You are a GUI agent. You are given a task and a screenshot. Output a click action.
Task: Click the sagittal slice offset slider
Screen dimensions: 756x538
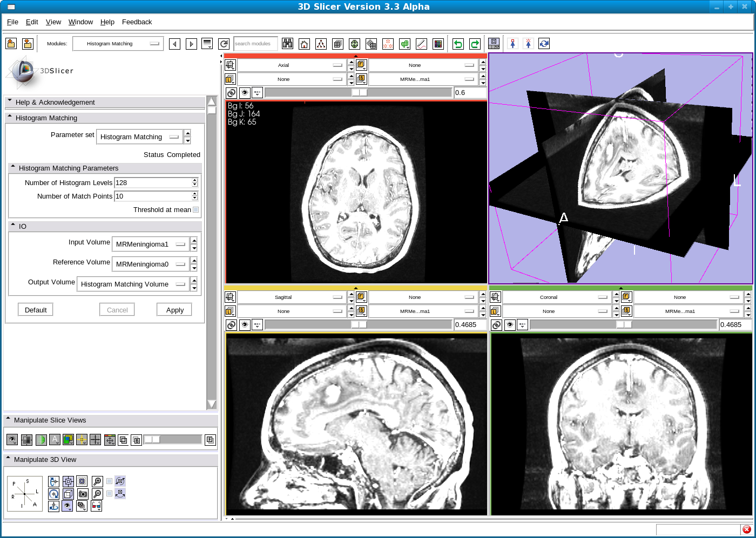tap(359, 325)
